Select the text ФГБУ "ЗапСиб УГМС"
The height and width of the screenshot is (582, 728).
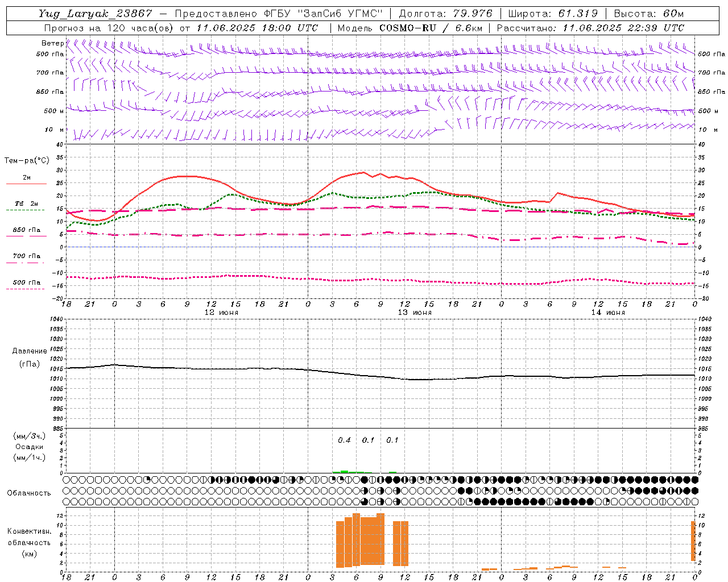coord(323,14)
